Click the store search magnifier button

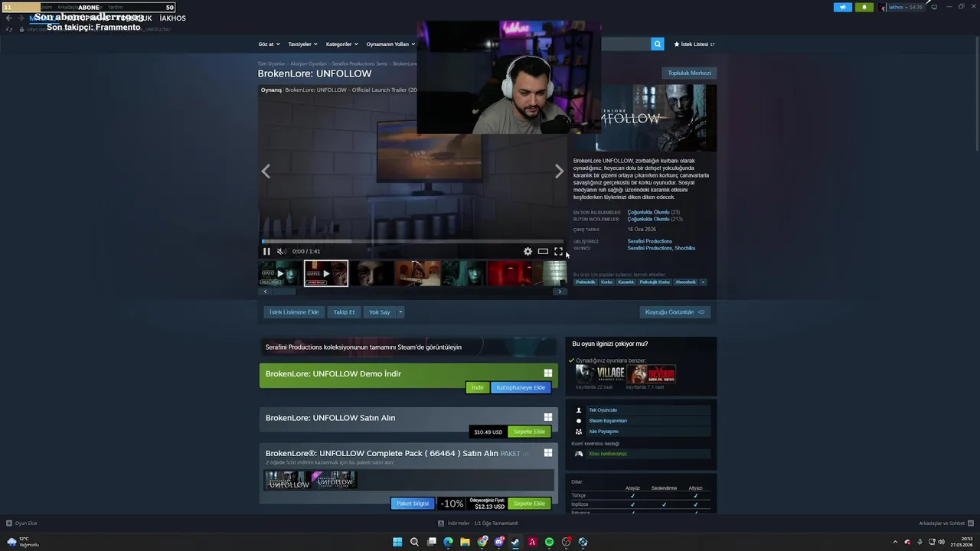658,44
